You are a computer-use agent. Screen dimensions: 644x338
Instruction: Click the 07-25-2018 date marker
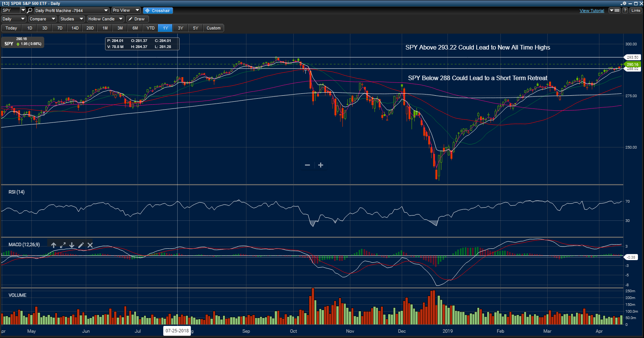pyautogui.click(x=177, y=331)
